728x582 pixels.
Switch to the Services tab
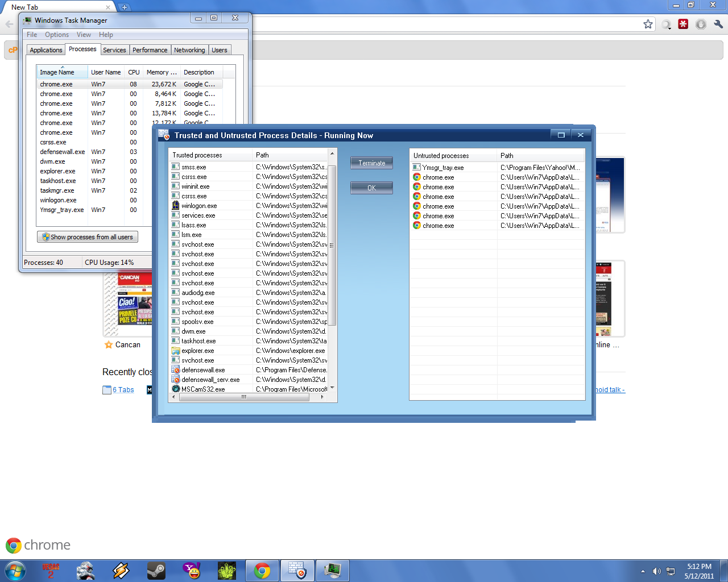(x=114, y=50)
